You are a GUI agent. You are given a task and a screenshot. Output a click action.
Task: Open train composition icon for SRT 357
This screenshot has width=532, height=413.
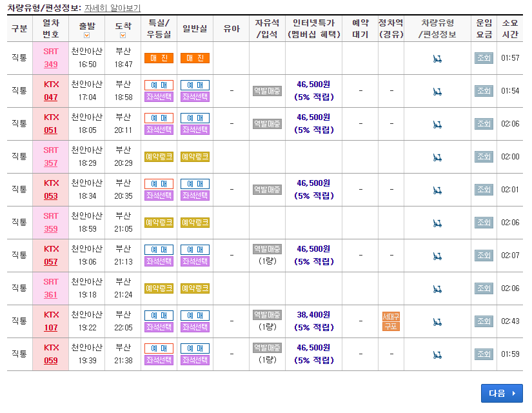point(437,157)
